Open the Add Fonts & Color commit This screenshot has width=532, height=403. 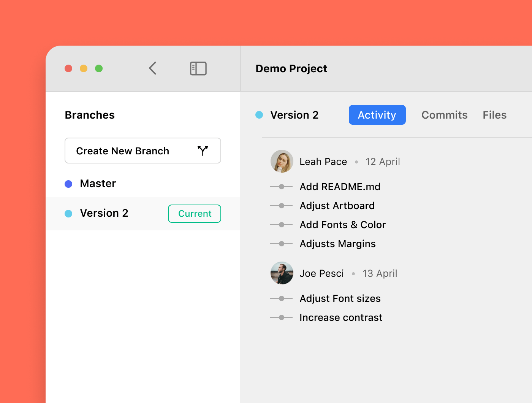click(x=343, y=225)
